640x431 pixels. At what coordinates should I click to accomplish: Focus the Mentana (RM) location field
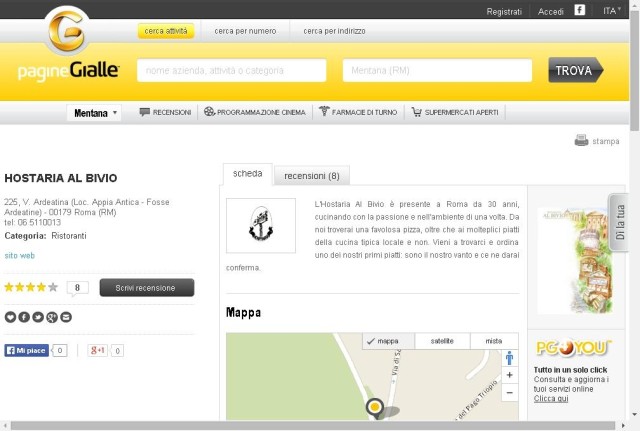click(x=437, y=71)
